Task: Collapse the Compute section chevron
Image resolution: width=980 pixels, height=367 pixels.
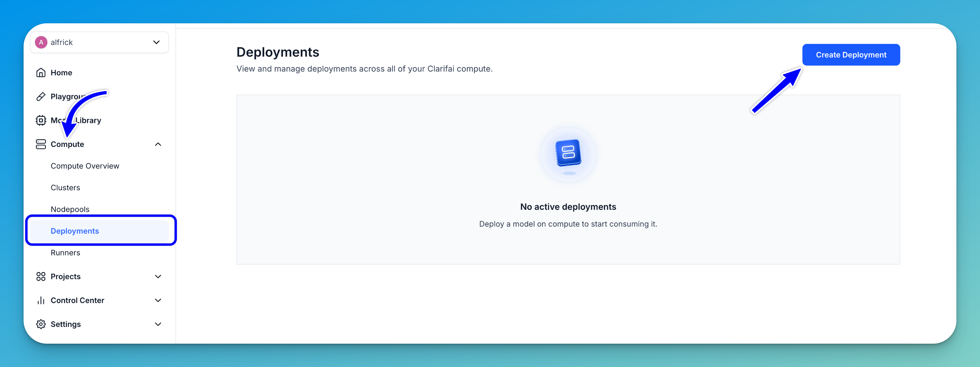Action: coord(158,144)
